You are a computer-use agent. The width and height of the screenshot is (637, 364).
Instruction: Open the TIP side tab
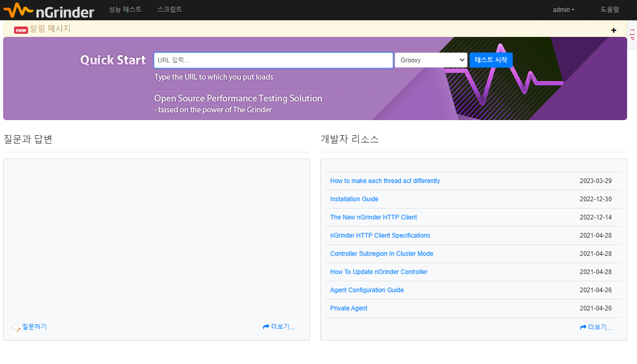coord(632,35)
